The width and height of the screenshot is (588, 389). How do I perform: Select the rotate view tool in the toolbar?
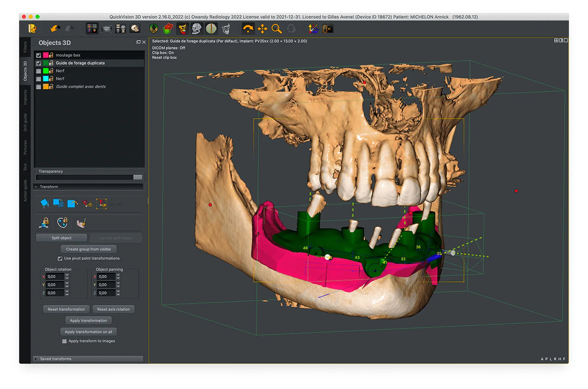pyautogui.click(x=248, y=28)
